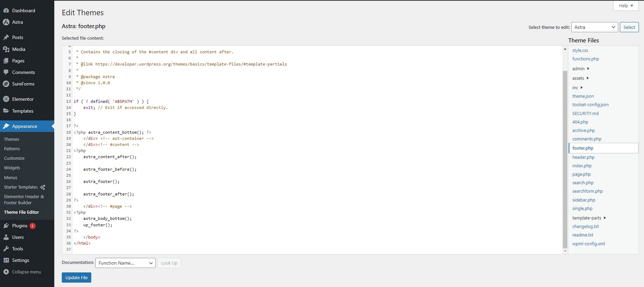Open SECURITY.md file link
This screenshot has width=644, height=287.
click(x=586, y=113)
